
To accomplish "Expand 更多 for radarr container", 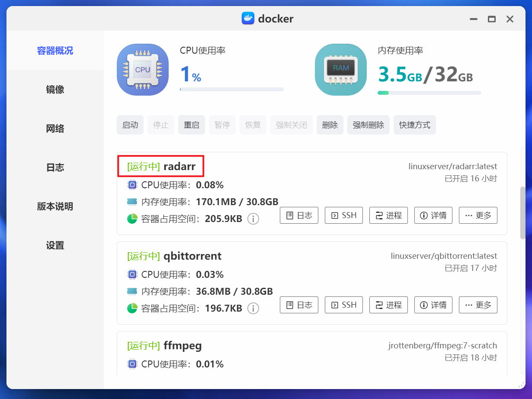I will point(478,215).
